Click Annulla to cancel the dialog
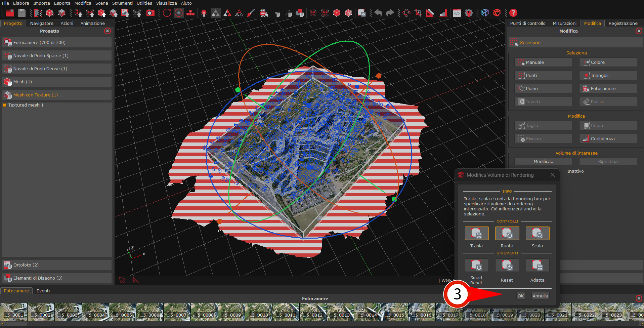This screenshot has width=644, height=328. (540, 296)
